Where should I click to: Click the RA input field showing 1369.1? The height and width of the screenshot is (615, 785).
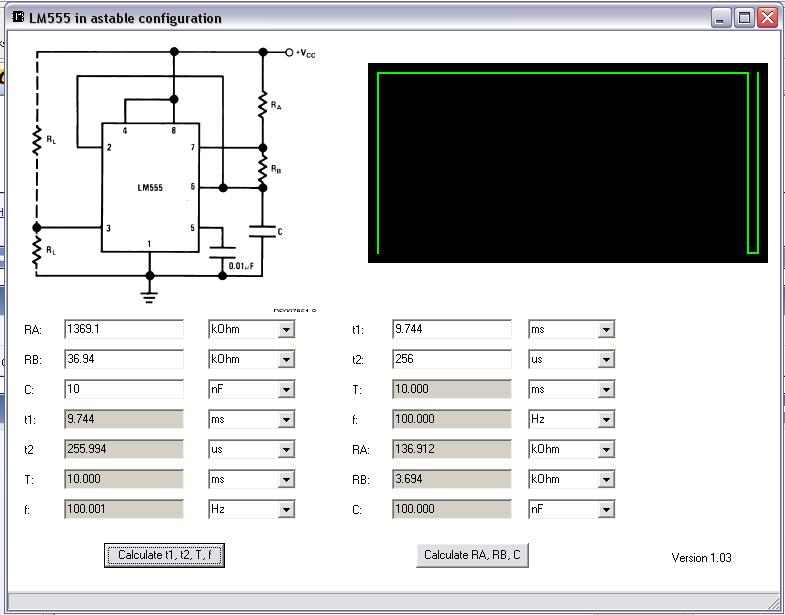123,329
